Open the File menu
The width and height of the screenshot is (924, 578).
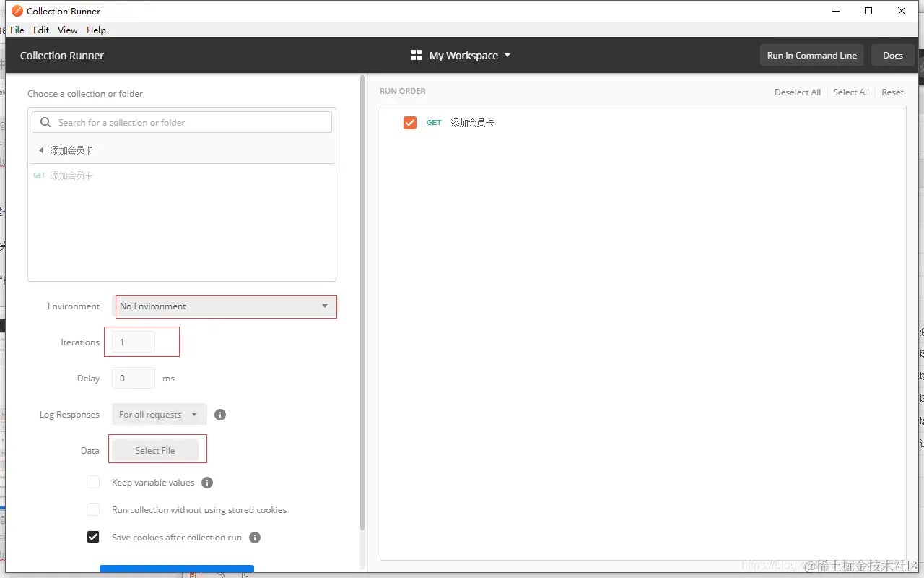[17, 30]
